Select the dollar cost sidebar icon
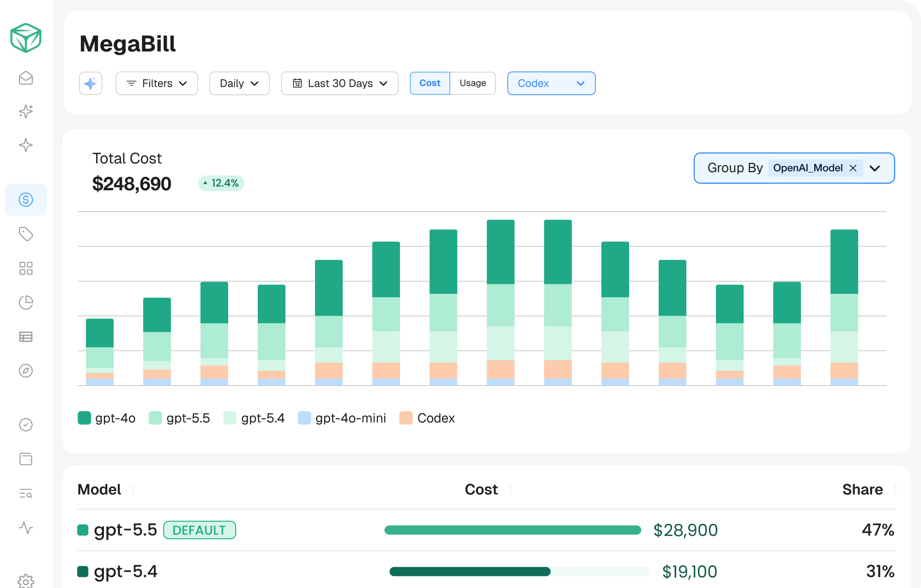Image resolution: width=921 pixels, height=588 pixels. (26, 199)
